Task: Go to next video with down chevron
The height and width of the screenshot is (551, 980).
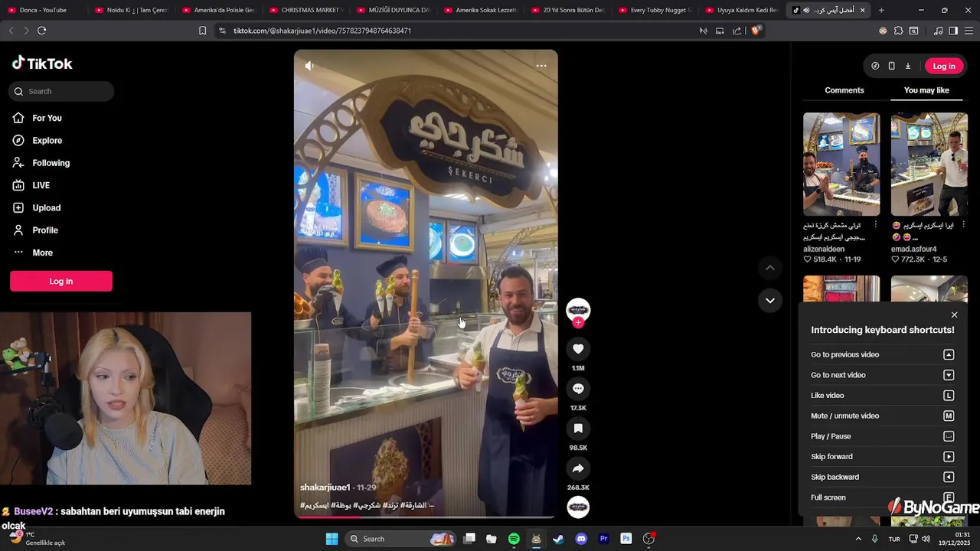Action: pos(769,300)
